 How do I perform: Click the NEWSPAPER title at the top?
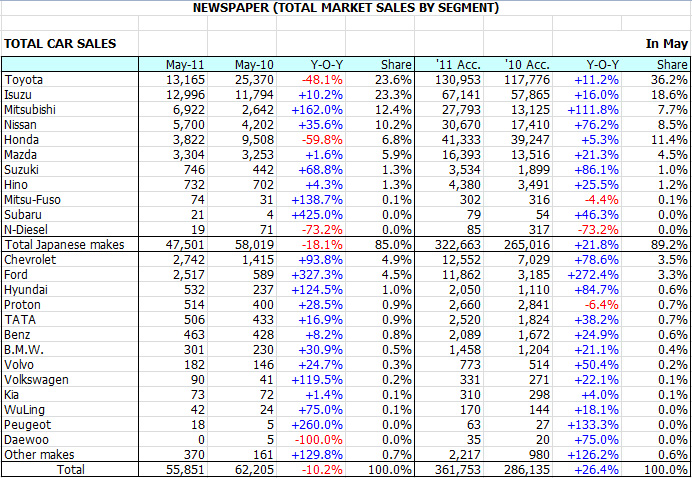[x=345, y=8]
